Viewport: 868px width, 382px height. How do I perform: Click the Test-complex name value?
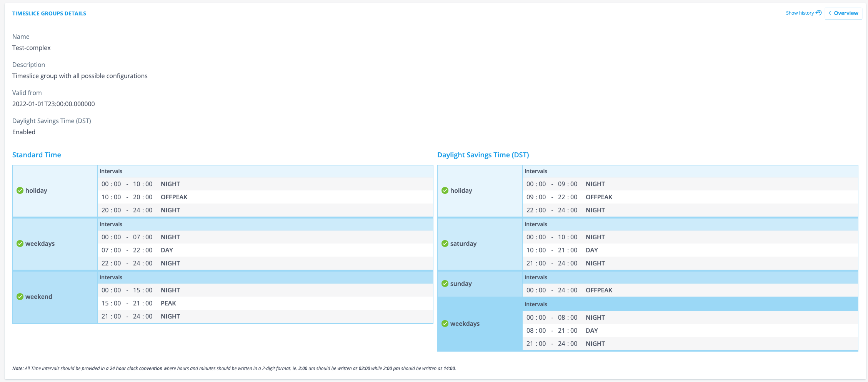point(32,48)
